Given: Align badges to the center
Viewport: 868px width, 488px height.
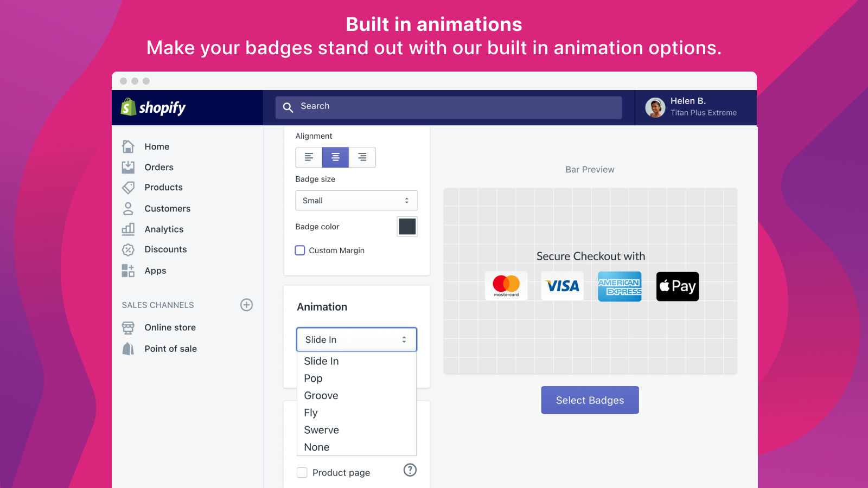Looking at the screenshot, I should 335,157.
